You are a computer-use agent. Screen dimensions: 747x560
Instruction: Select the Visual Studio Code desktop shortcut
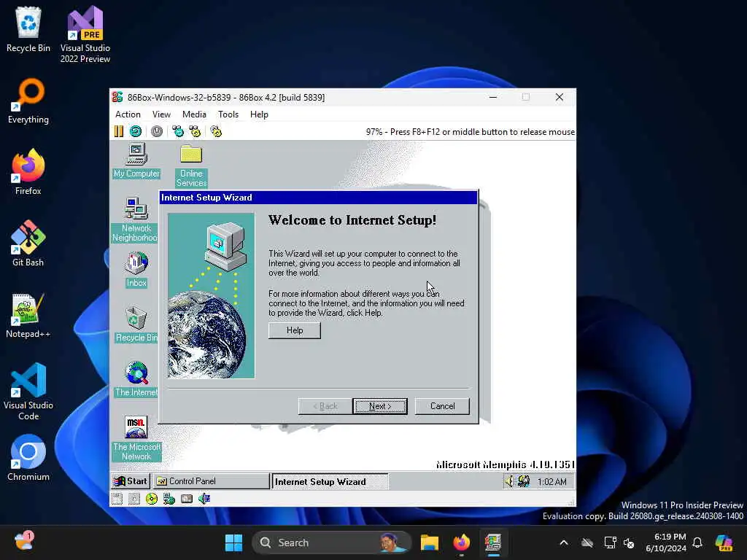(28, 392)
